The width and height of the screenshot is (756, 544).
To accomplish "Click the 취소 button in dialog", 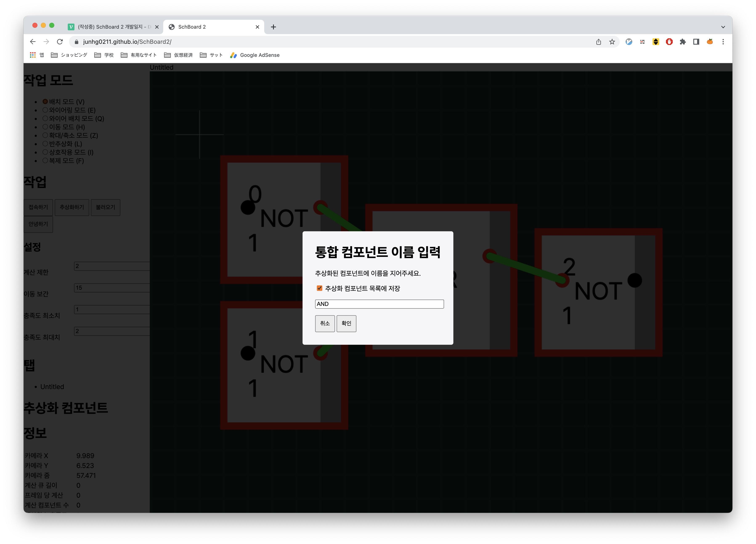I will click(x=325, y=324).
